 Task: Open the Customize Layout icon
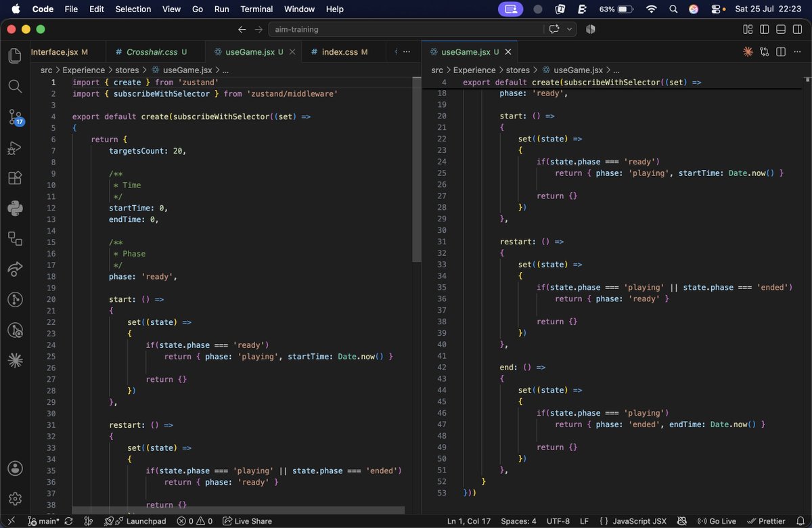coord(748,30)
